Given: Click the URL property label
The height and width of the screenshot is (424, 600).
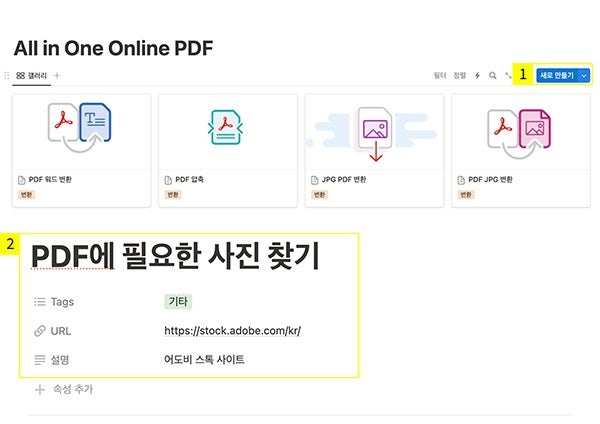Looking at the screenshot, I should tap(61, 331).
